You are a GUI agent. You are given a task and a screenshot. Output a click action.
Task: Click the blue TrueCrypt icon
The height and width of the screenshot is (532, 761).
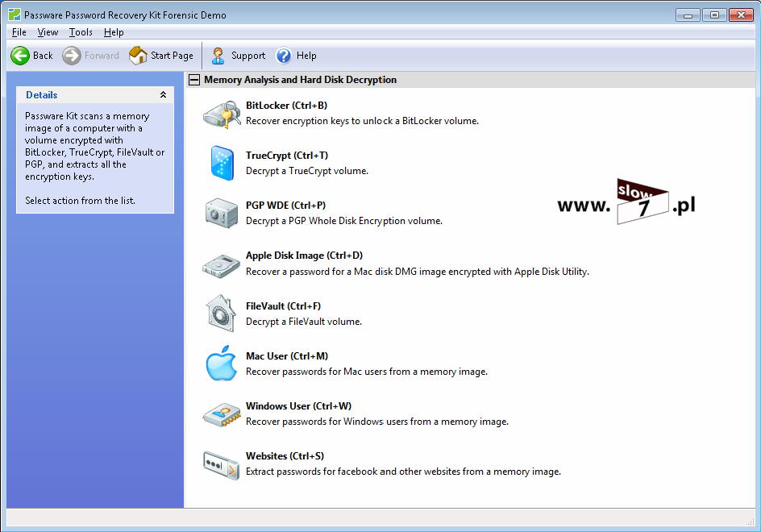tap(222, 163)
